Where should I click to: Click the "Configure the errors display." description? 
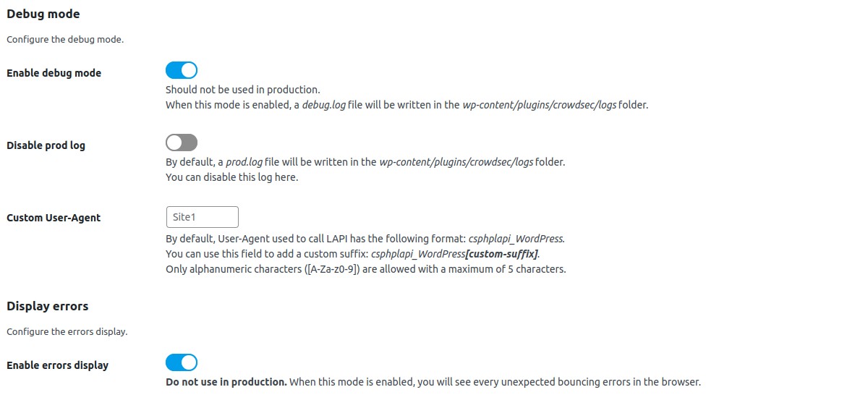click(67, 332)
